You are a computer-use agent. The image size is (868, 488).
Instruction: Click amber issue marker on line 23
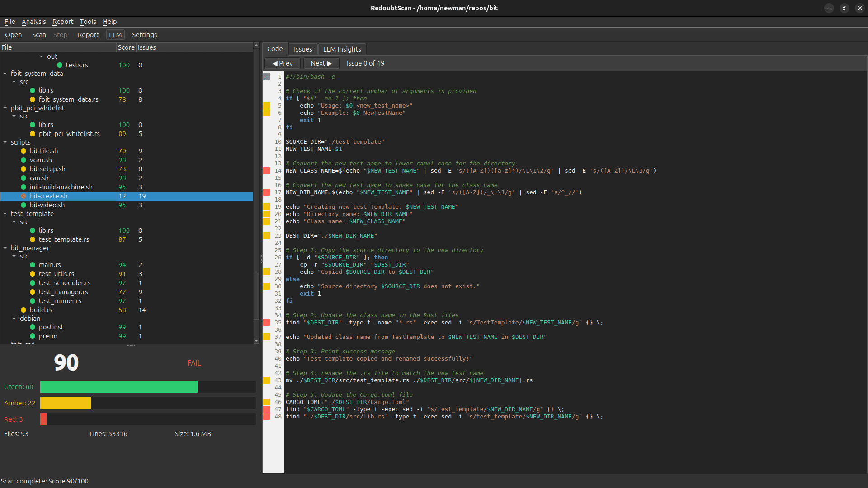tap(267, 236)
